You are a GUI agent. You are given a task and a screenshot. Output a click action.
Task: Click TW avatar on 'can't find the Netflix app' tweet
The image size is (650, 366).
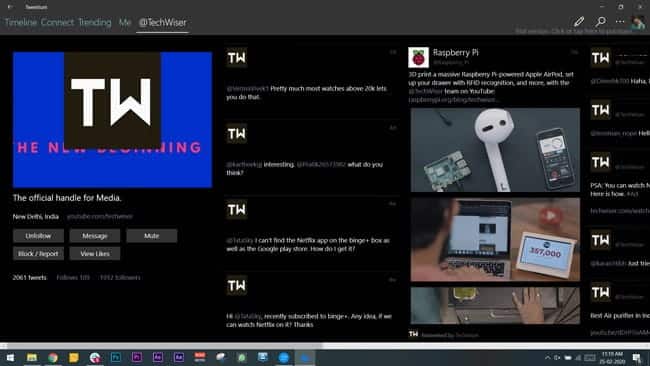(x=237, y=209)
